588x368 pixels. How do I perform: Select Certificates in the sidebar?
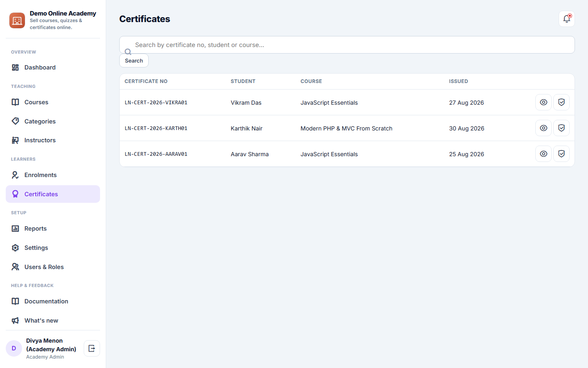(53, 194)
